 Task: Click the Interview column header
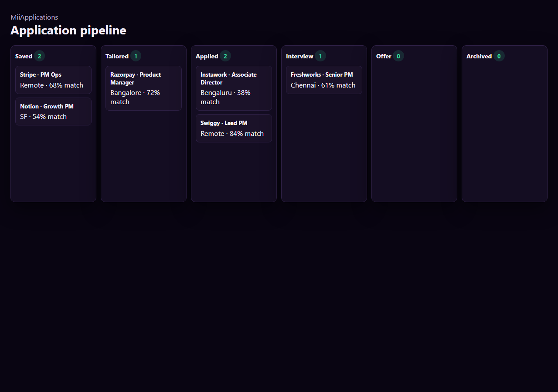[x=299, y=56]
